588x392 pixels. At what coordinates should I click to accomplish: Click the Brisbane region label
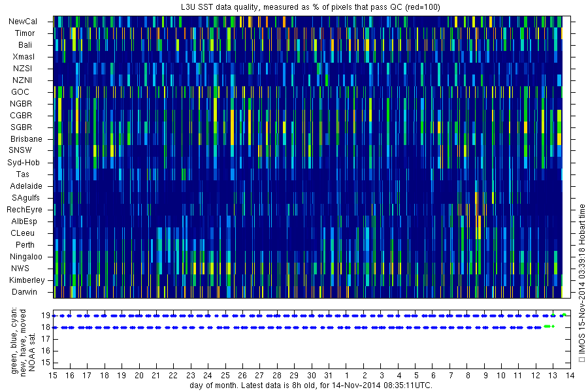pyautogui.click(x=26, y=139)
